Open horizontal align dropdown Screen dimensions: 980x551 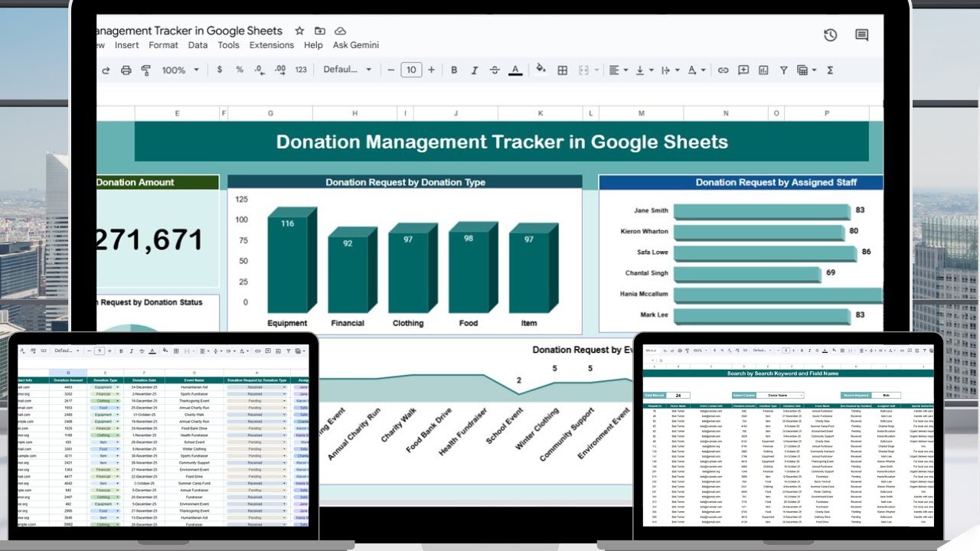click(617, 70)
